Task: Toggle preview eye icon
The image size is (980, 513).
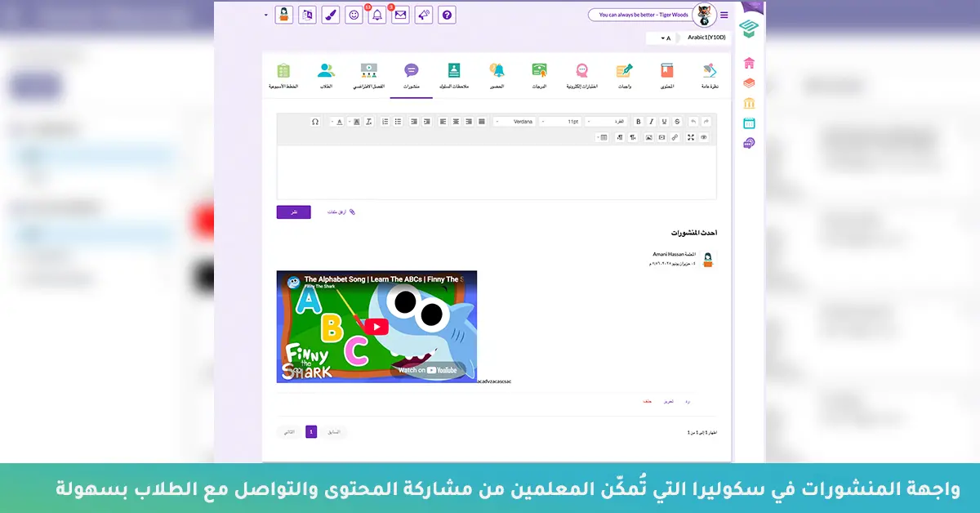Action: click(704, 137)
